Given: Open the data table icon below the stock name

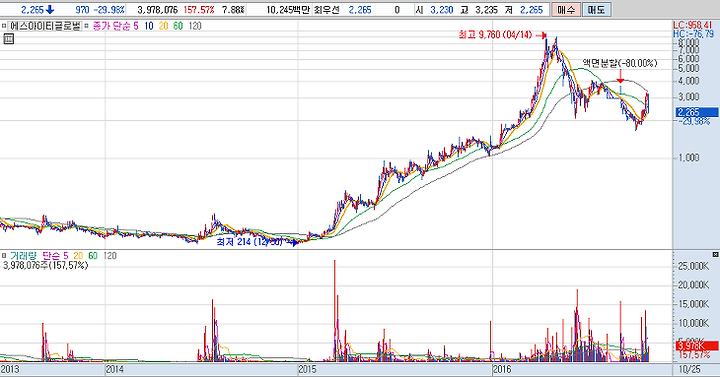Looking at the screenshot, I should (x=8, y=39).
